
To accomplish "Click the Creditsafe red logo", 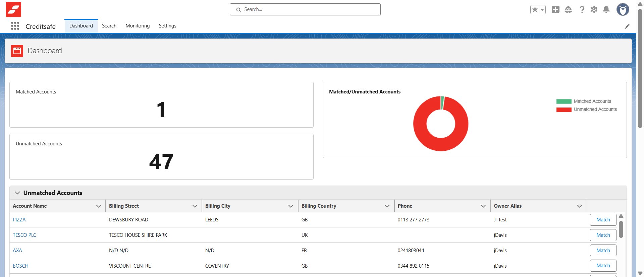I will (x=13, y=9).
